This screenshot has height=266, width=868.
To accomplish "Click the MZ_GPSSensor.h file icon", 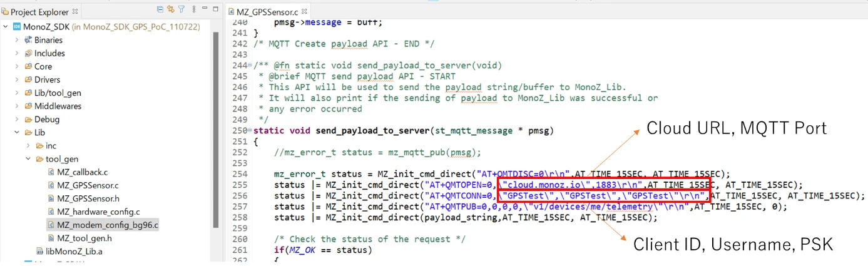I will pyautogui.click(x=51, y=198).
